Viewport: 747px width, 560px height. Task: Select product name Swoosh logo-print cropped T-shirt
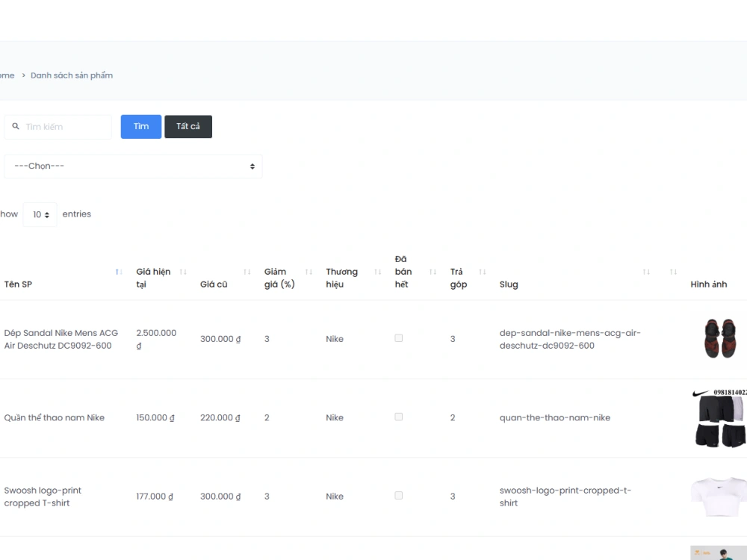(43, 497)
